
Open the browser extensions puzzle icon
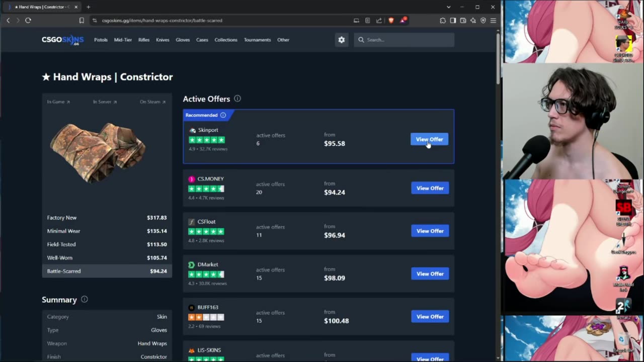(x=443, y=20)
